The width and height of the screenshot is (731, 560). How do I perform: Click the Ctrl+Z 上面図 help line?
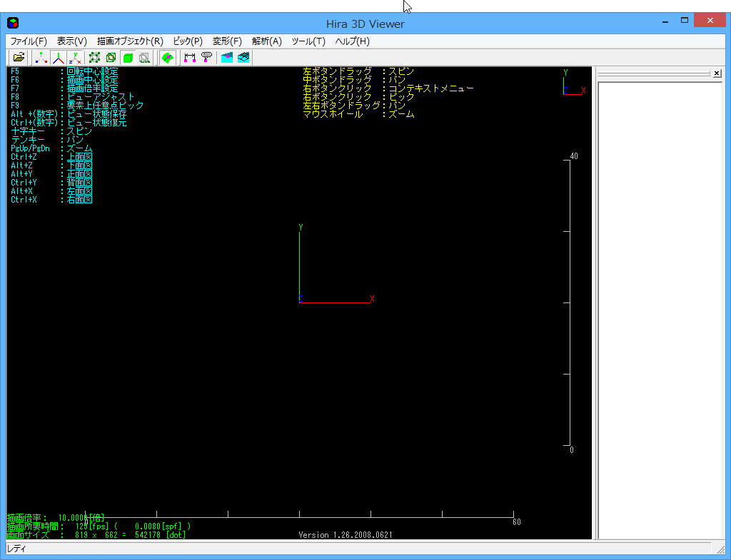pyautogui.click(x=51, y=157)
